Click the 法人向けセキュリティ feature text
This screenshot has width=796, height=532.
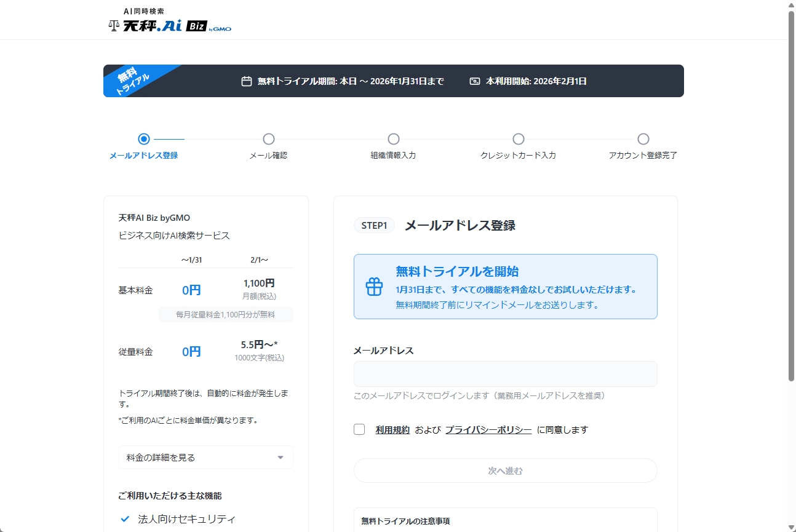187,519
